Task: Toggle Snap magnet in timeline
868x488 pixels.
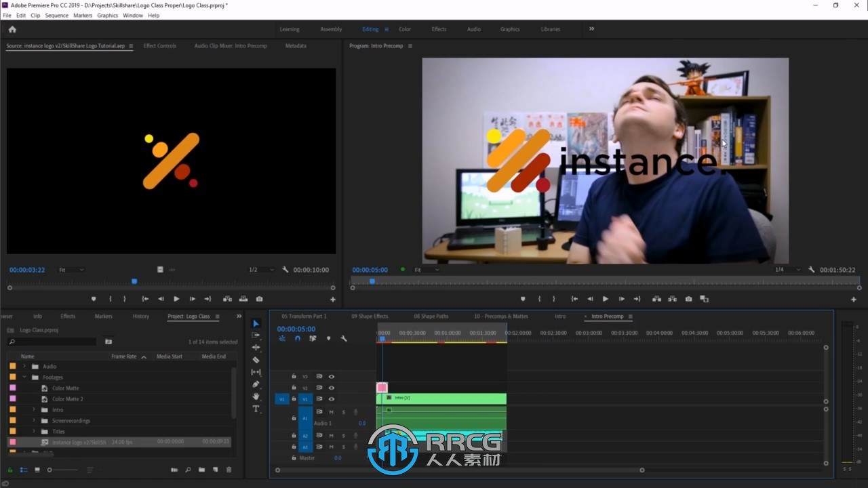Action: point(297,338)
